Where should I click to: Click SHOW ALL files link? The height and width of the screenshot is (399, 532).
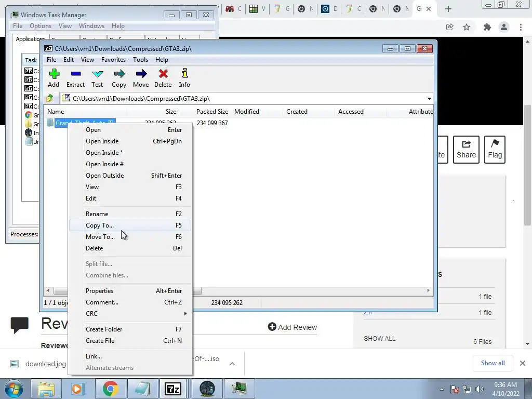coord(379,339)
